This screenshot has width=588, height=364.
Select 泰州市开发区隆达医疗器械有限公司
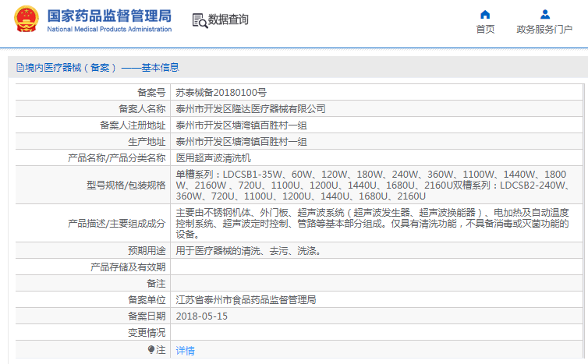250,109
